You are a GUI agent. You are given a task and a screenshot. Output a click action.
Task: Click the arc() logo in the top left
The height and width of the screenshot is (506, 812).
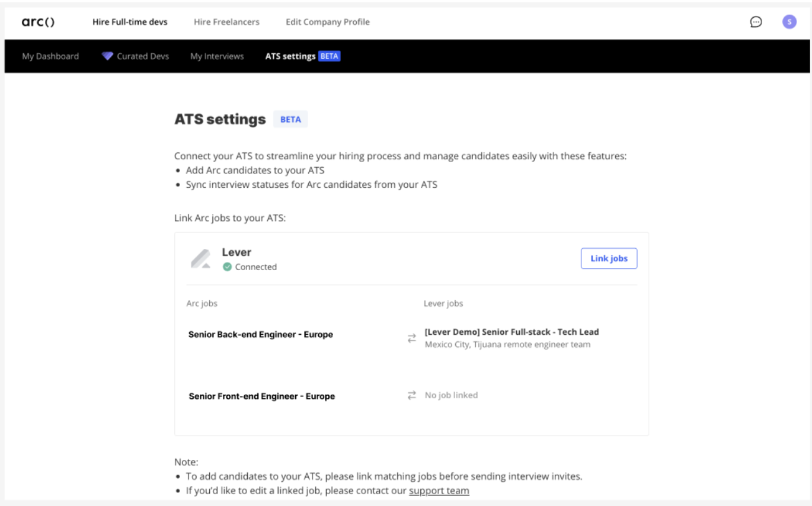pyautogui.click(x=39, y=22)
